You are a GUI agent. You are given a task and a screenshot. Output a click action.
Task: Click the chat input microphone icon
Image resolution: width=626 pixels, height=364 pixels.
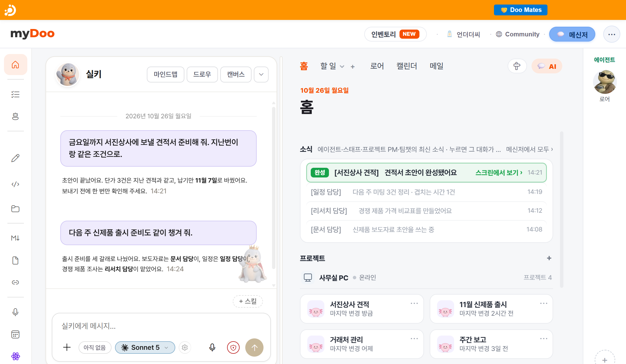(x=212, y=348)
